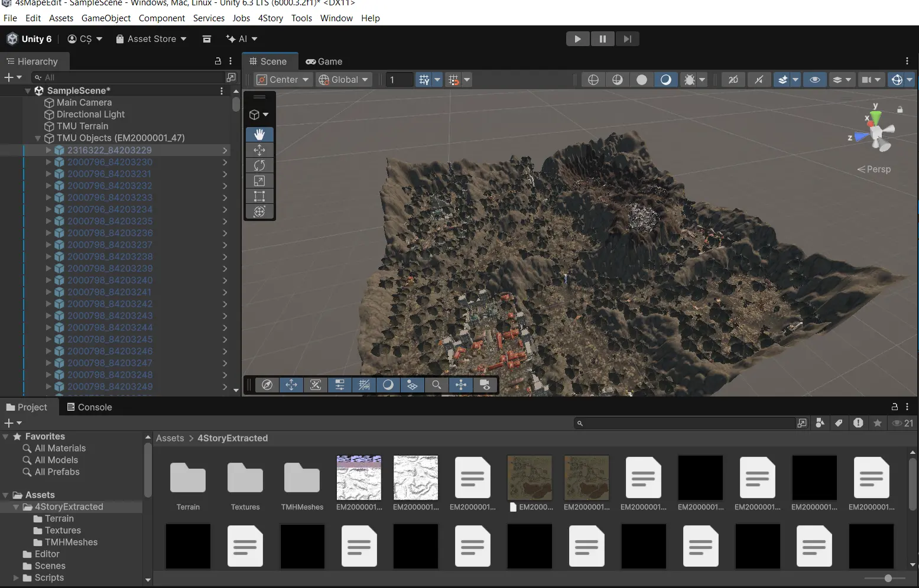Select shaded wireframe draw mode icon
Image resolution: width=919 pixels, height=588 pixels.
tap(618, 80)
